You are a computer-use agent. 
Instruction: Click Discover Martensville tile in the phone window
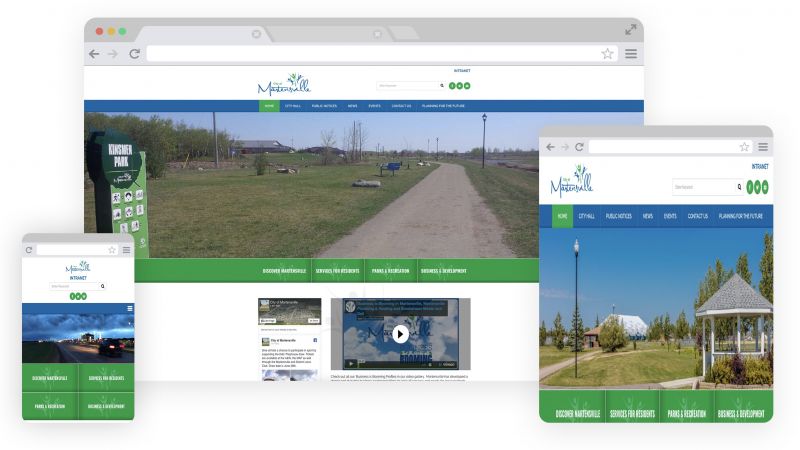coord(50,378)
